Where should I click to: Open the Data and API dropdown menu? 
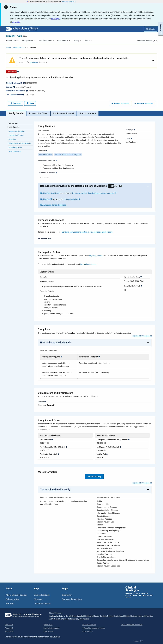pos(64,40)
